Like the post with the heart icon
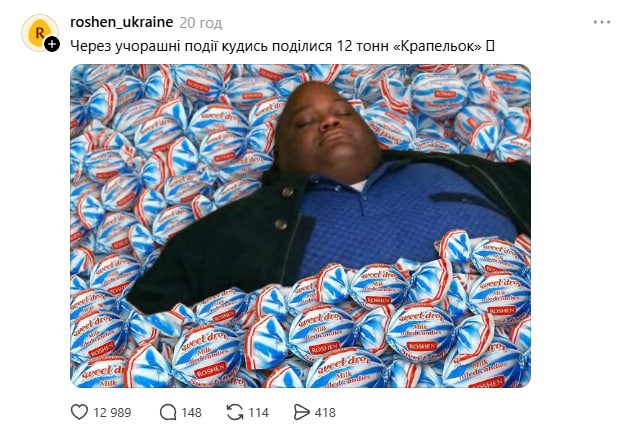The width and height of the screenshot is (633, 435). [79, 412]
